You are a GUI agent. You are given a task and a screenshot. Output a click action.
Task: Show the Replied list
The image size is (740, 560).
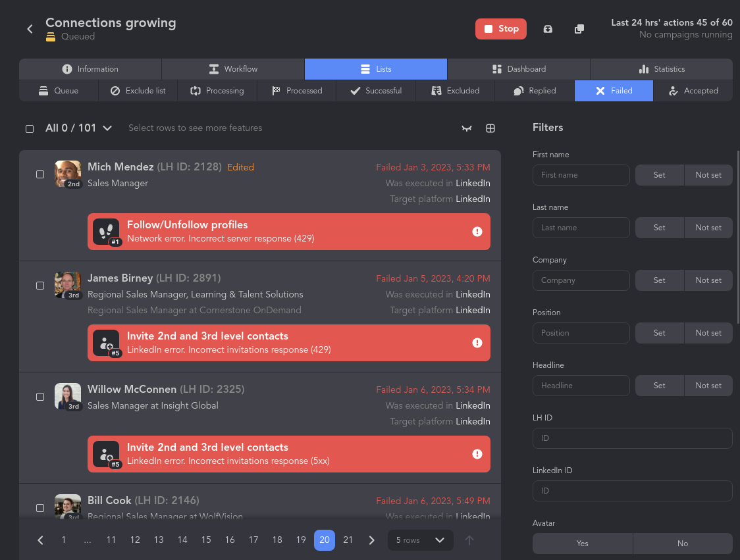[535, 91]
